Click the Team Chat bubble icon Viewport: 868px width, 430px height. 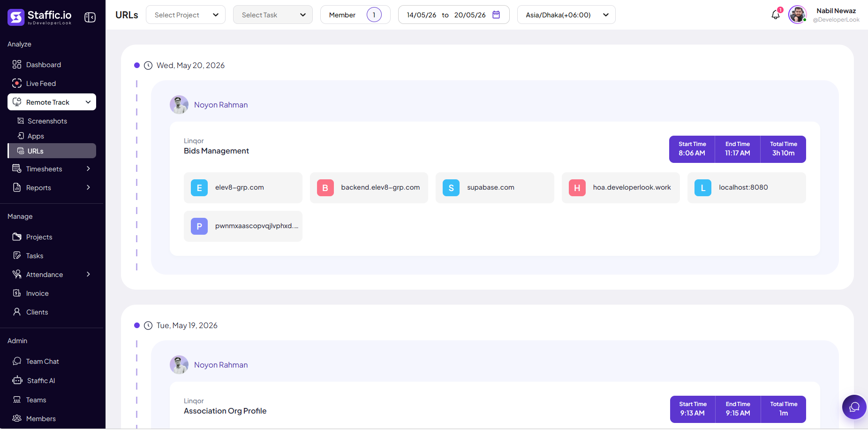(17, 361)
